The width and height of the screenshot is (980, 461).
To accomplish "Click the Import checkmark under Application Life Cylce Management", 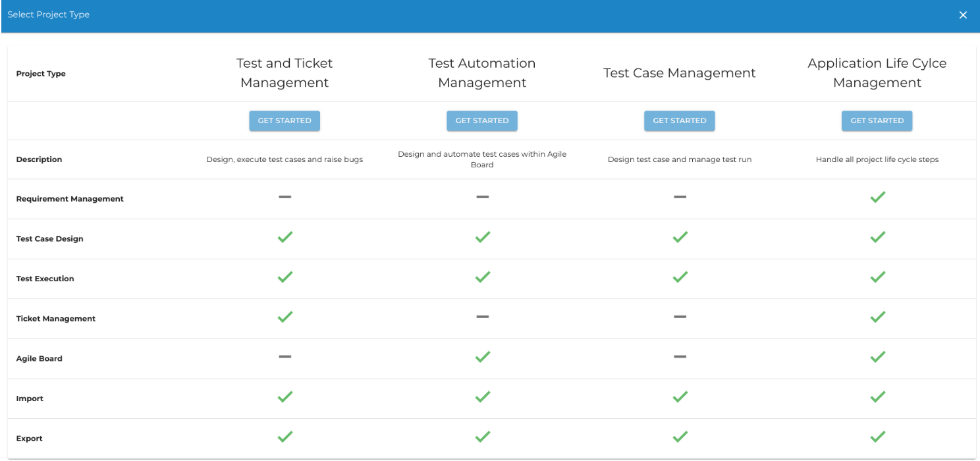I will tap(877, 396).
